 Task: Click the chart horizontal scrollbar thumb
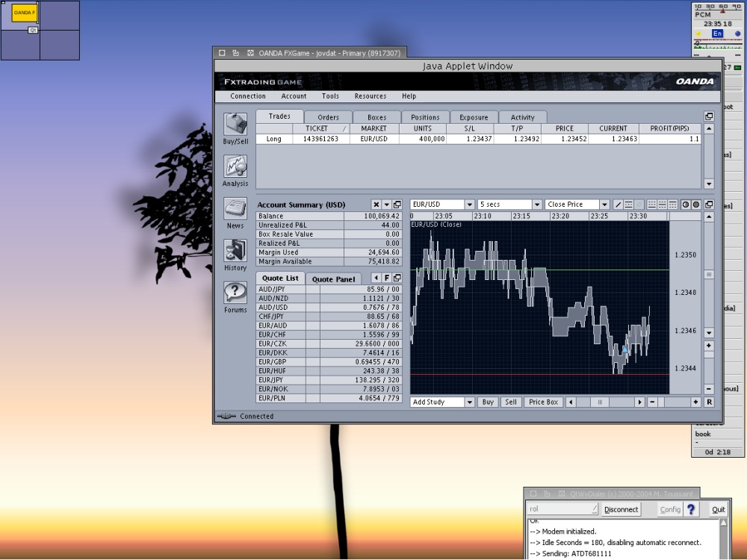click(x=600, y=402)
